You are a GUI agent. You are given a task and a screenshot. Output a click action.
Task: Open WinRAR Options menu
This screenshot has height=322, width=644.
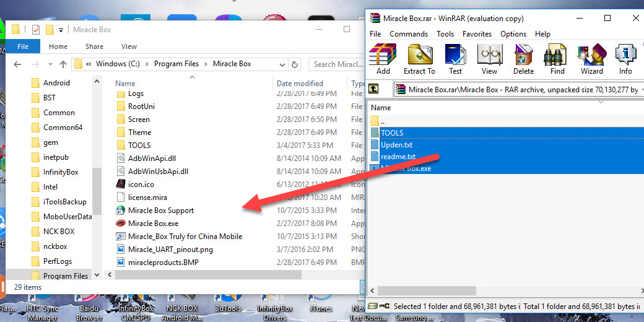513,34
